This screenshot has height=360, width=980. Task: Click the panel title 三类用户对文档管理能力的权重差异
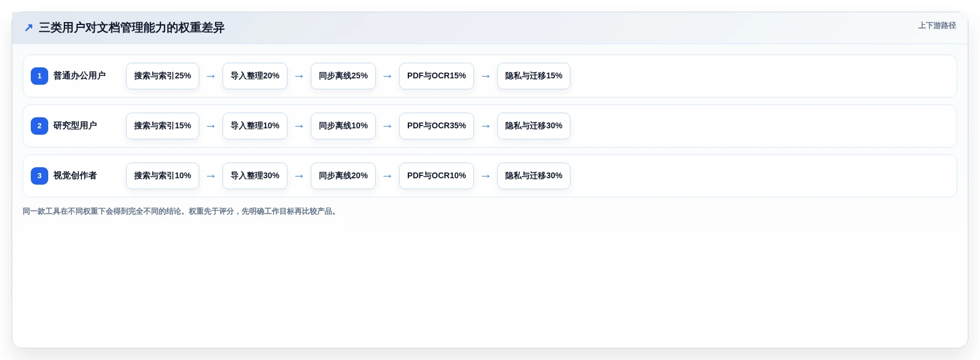coord(131,28)
